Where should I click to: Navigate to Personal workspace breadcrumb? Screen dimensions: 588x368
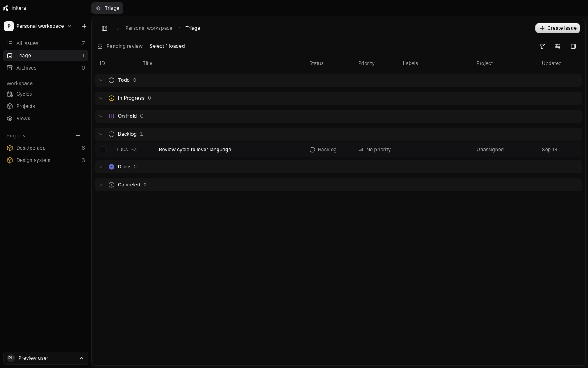pos(149,28)
